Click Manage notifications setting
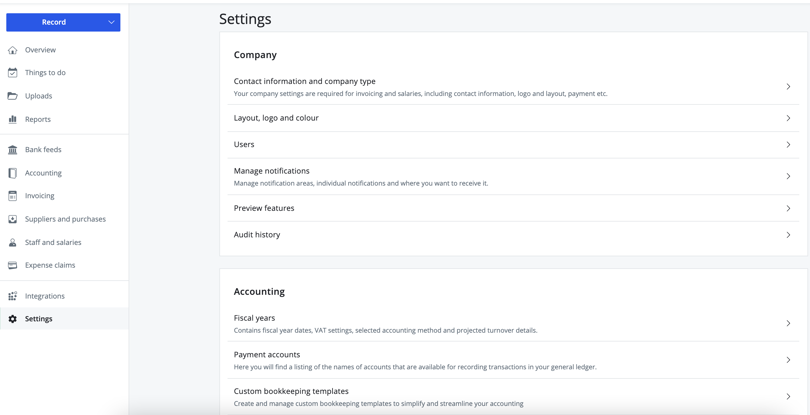This screenshot has width=810, height=415. point(272,171)
